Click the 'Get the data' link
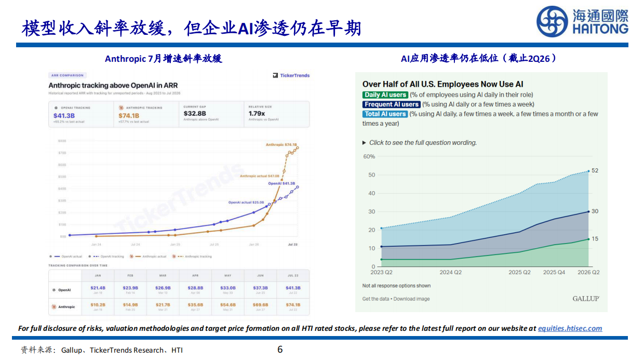The width and height of the screenshot is (644, 362). click(x=377, y=299)
